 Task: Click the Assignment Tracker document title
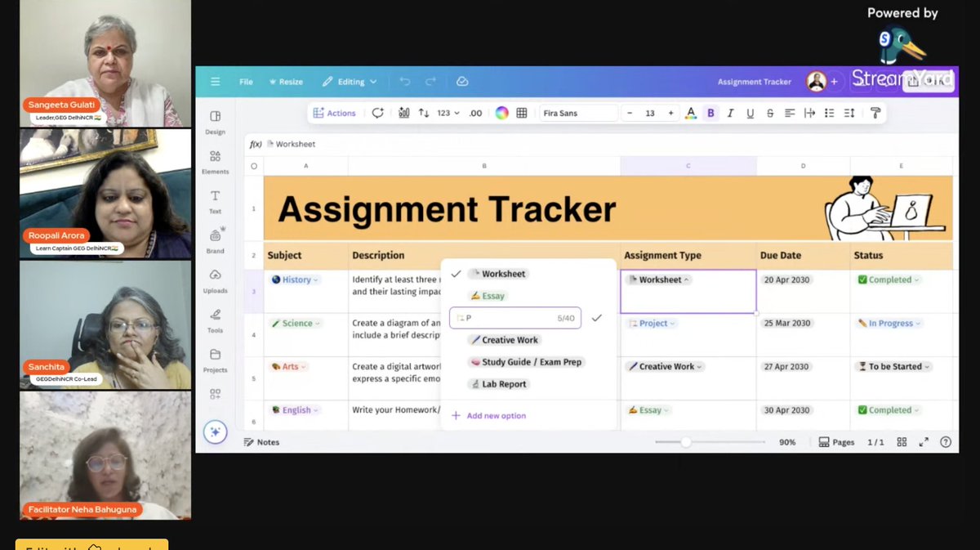click(x=755, y=82)
